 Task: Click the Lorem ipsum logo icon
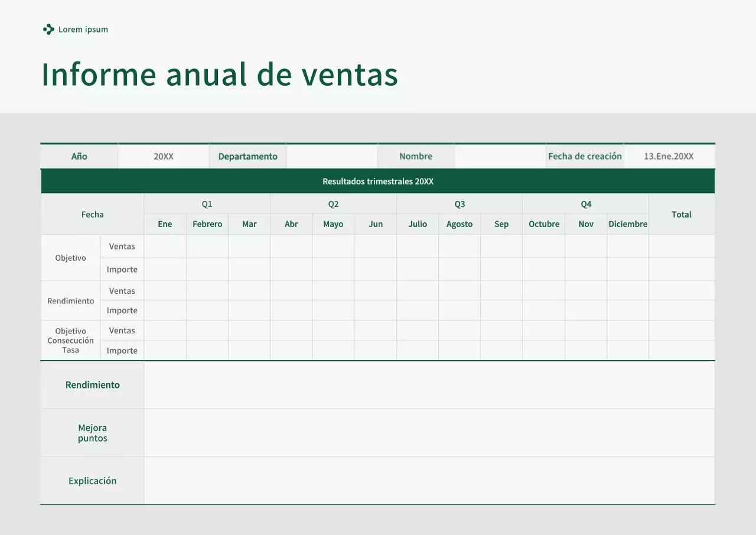48,29
